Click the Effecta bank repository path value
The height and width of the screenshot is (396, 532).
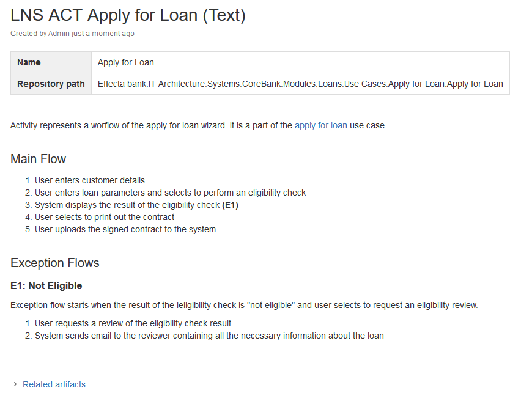(x=300, y=84)
